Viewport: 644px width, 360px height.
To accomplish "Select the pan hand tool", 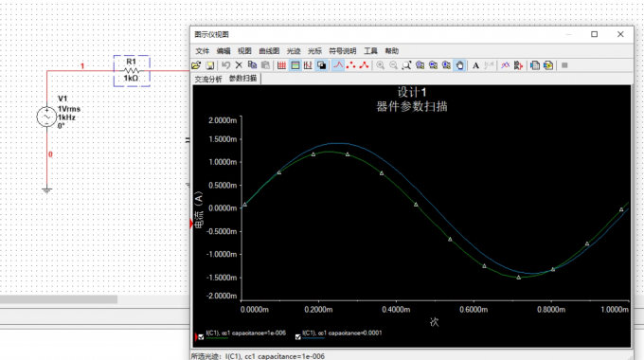I will pyautogui.click(x=459, y=65).
